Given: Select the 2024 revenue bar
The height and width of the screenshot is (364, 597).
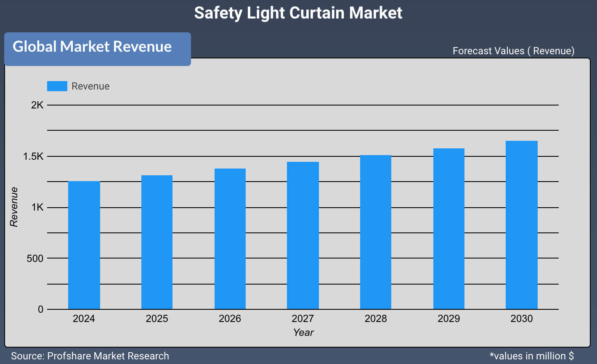Looking at the screenshot, I should pyautogui.click(x=84, y=245).
